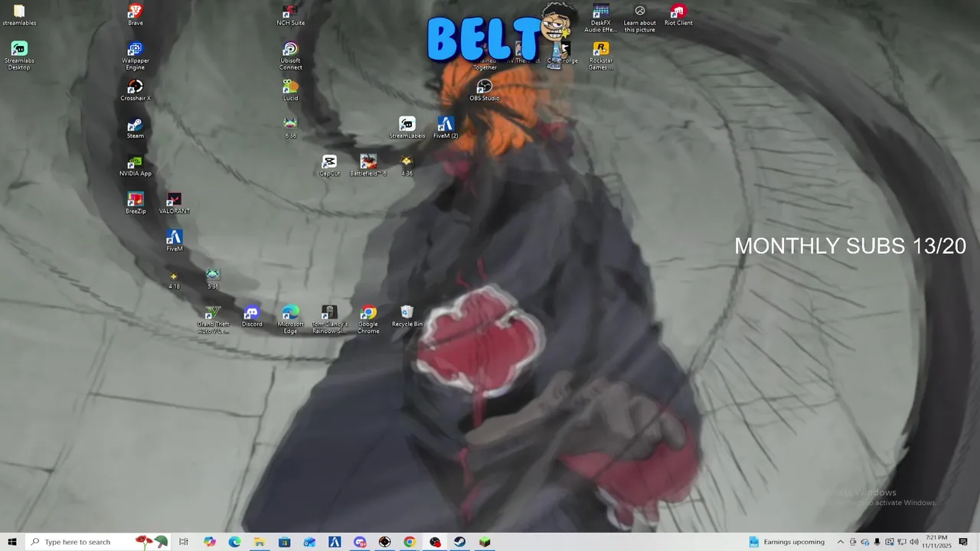Click the CapCut desktop shortcut
Image resolution: width=980 pixels, height=551 pixels.
[329, 165]
